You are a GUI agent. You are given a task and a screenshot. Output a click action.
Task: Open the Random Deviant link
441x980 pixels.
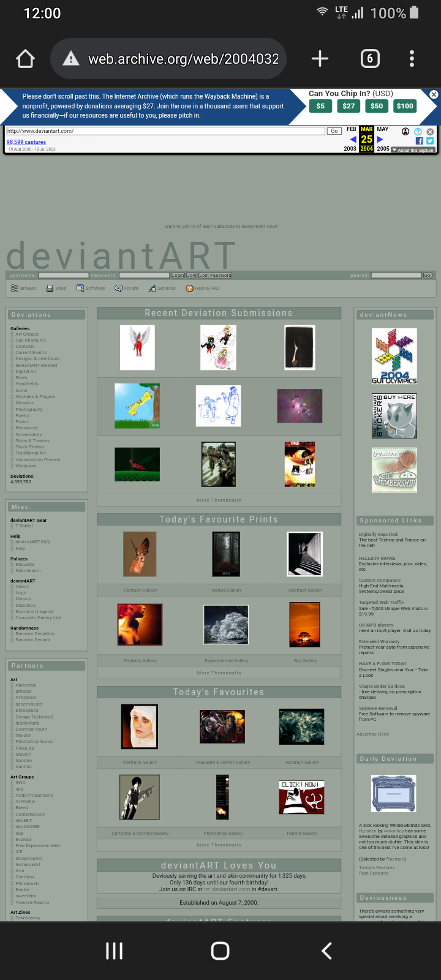click(33, 639)
